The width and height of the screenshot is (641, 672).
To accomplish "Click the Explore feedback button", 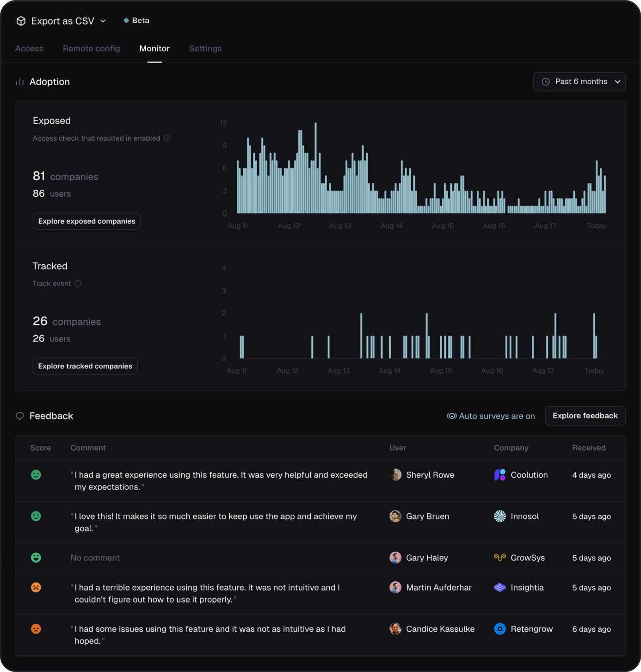I will coord(585,416).
